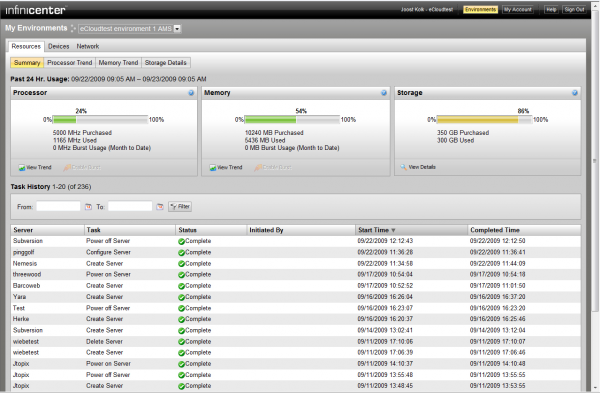Click the Delete Server task cell
The image size is (600, 393).
click(104, 342)
